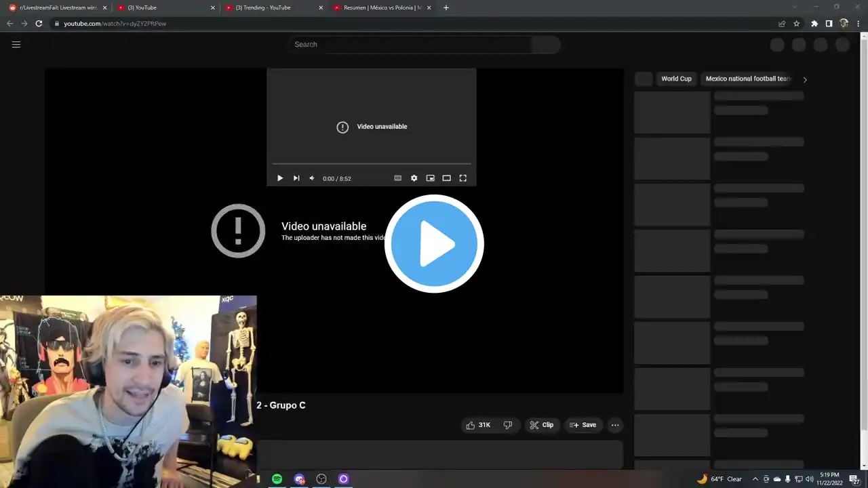This screenshot has width=868, height=488.
Task: Like the video with 31K likes
Action: pos(478,425)
